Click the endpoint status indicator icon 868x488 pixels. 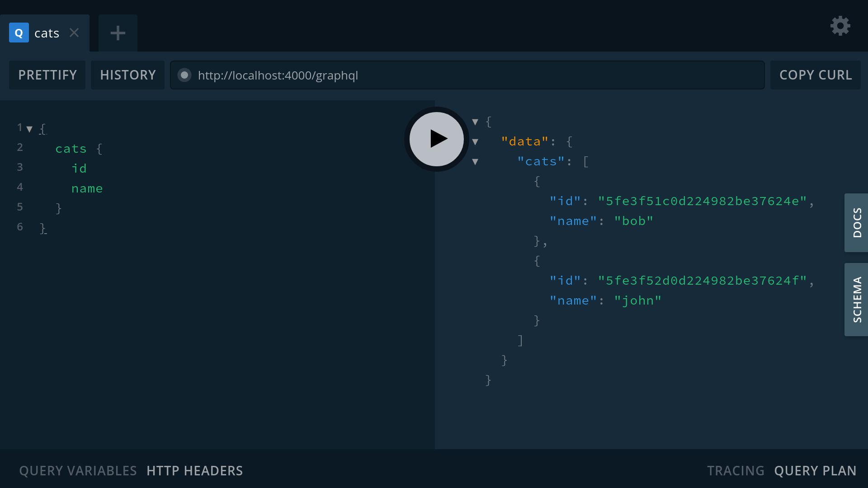click(184, 75)
